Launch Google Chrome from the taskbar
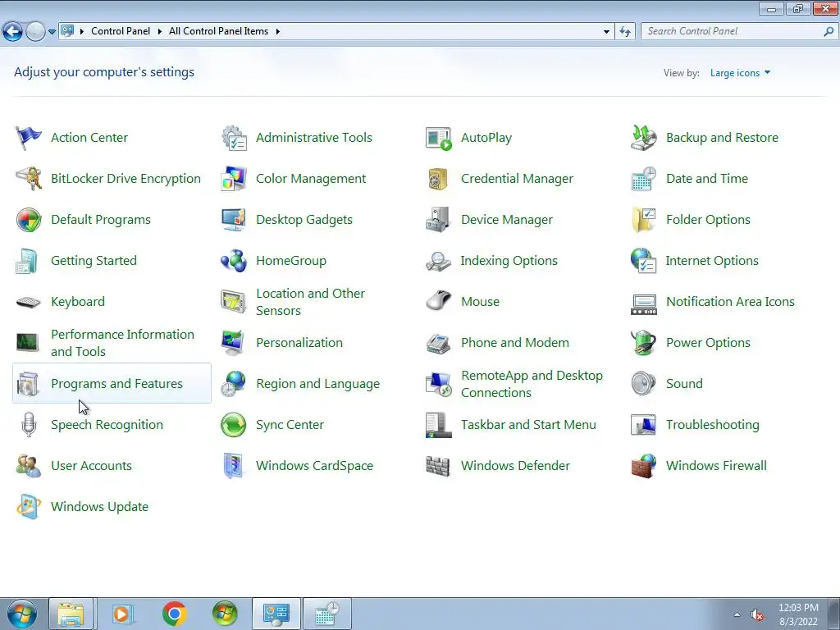The image size is (840, 630). click(x=174, y=614)
